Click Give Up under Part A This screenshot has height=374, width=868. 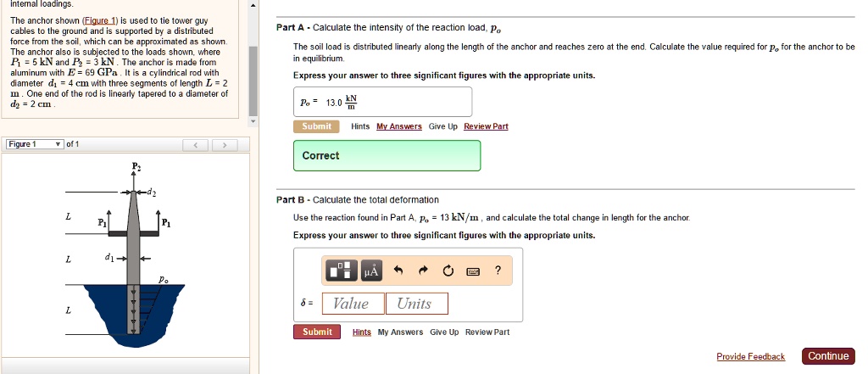click(442, 126)
